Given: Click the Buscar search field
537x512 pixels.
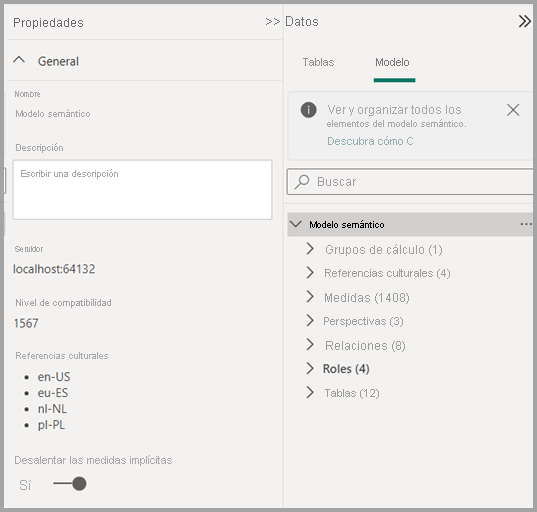Looking at the screenshot, I should [x=410, y=182].
